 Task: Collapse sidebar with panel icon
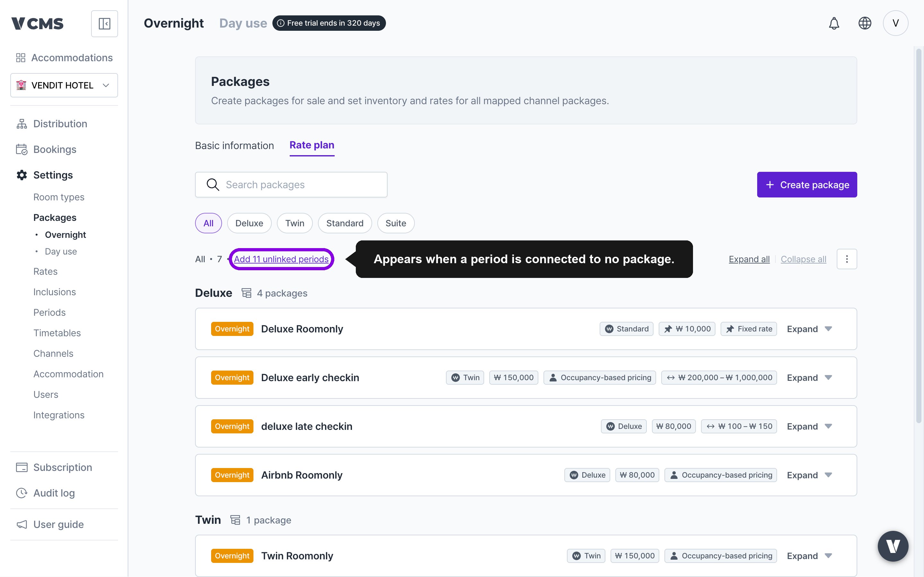tap(104, 24)
